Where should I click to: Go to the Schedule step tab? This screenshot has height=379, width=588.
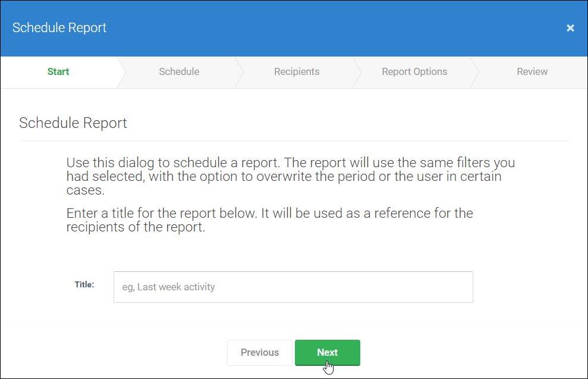click(x=179, y=71)
